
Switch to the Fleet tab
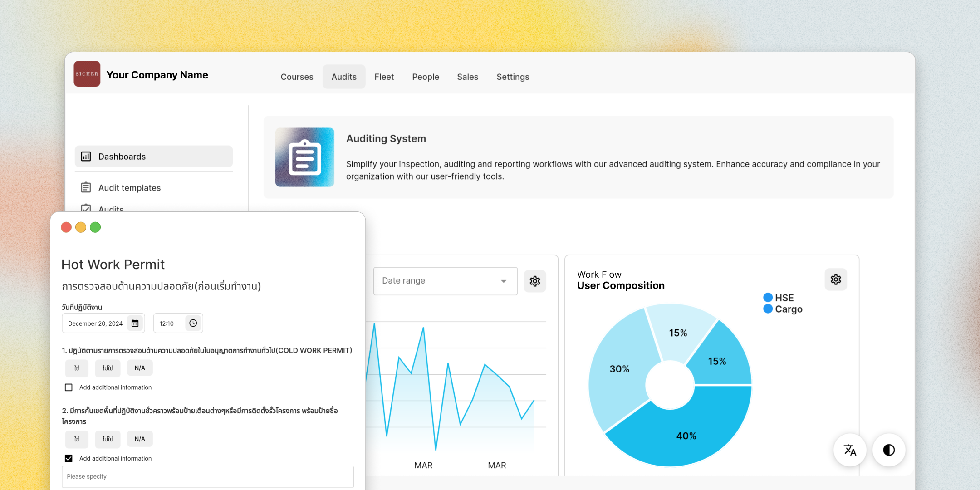coord(384,77)
